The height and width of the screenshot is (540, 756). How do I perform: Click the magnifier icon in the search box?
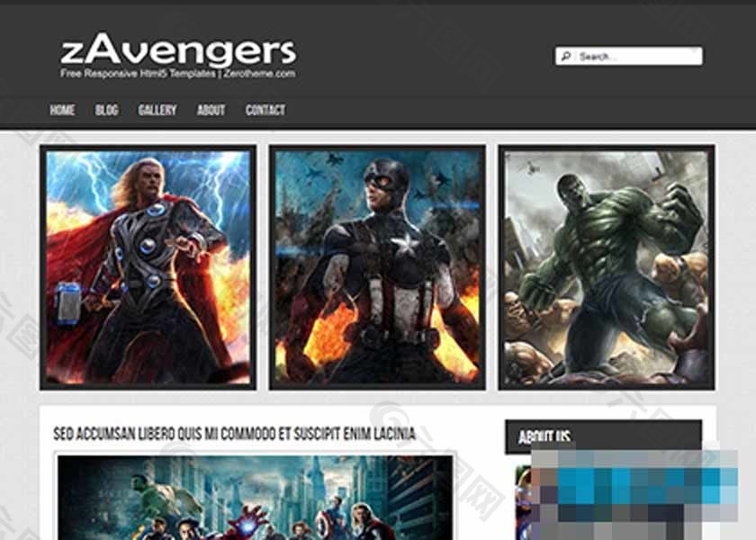[x=566, y=57]
